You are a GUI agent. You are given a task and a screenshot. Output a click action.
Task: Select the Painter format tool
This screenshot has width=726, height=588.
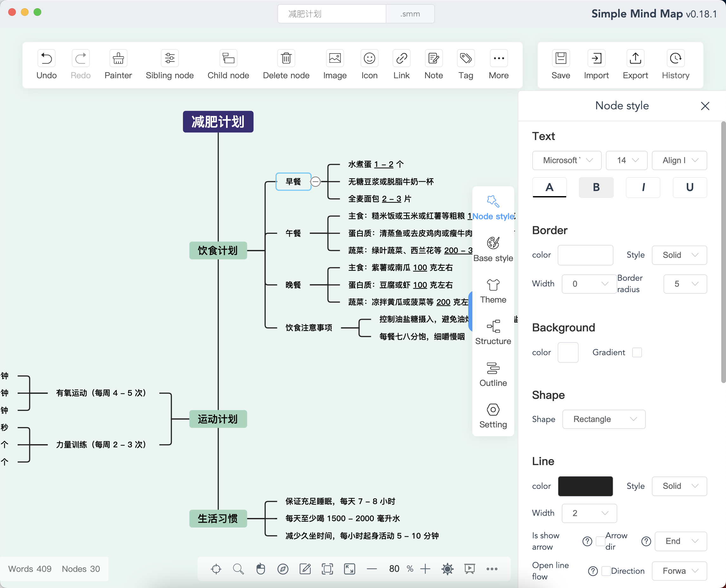(x=118, y=64)
